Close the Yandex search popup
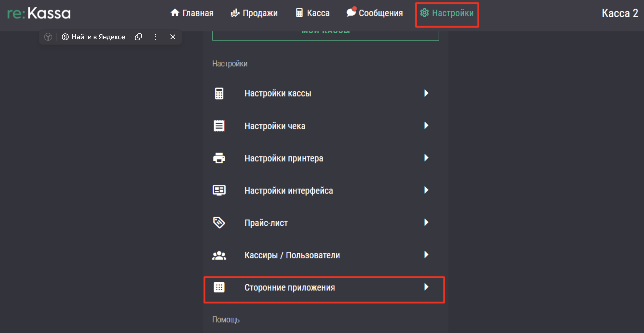Image resolution: width=644 pixels, height=333 pixels. [173, 37]
